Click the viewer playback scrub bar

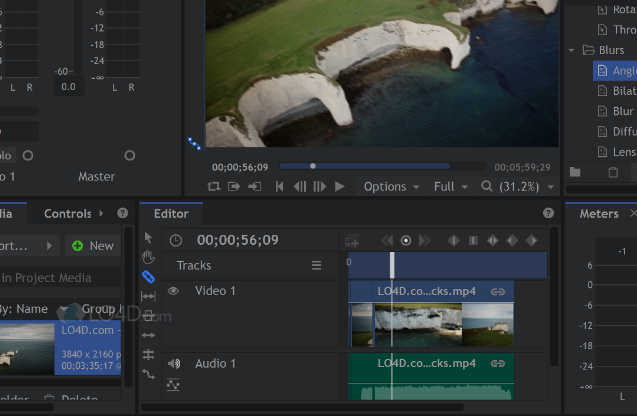pos(380,166)
